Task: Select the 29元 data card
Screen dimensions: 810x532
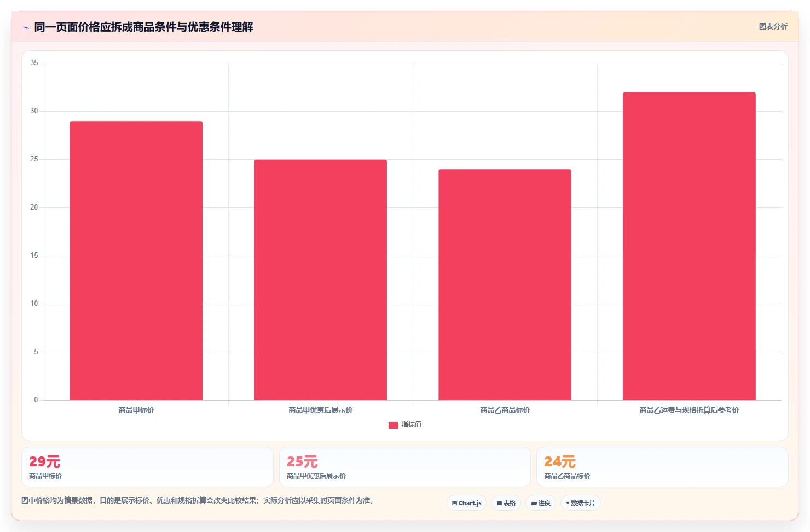Action: coord(147,467)
